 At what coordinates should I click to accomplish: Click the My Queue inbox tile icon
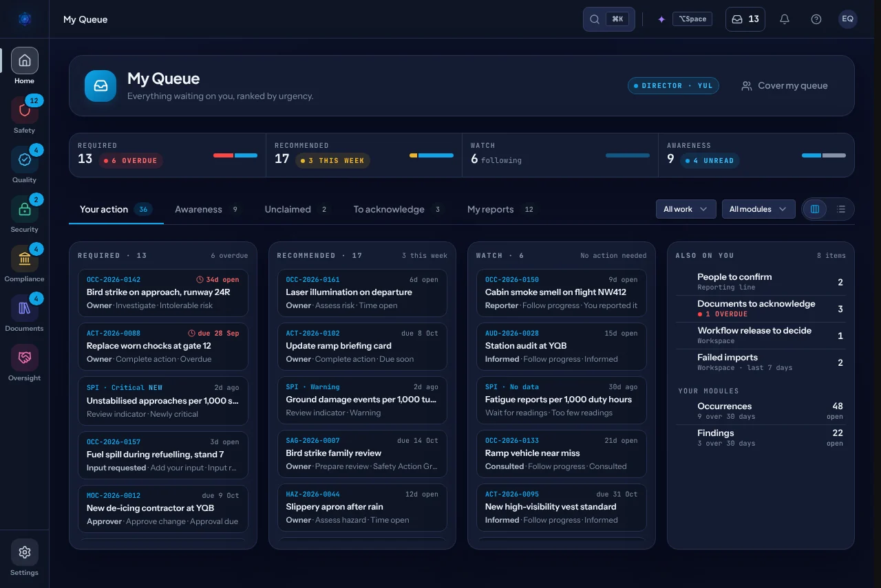click(x=100, y=86)
